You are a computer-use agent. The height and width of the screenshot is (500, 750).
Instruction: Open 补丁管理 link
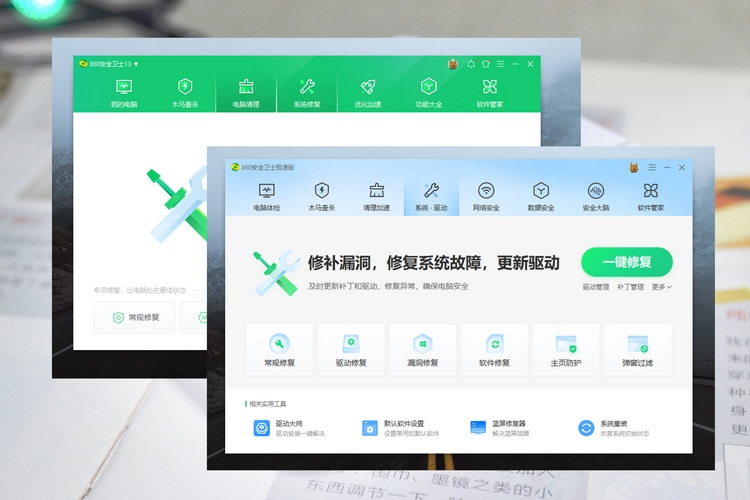click(x=630, y=287)
